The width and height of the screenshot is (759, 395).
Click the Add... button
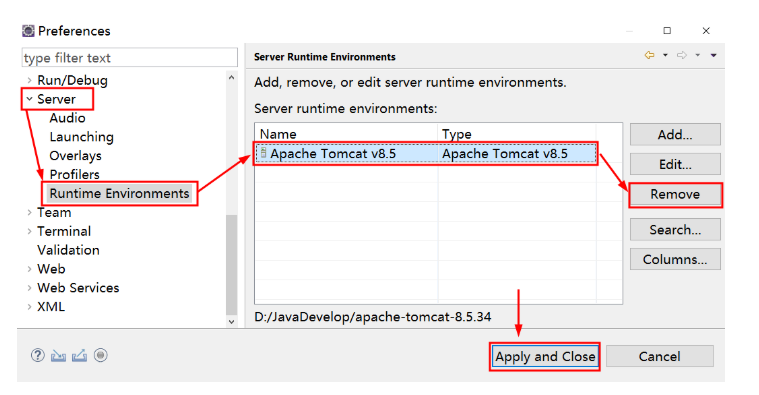pos(675,135)
